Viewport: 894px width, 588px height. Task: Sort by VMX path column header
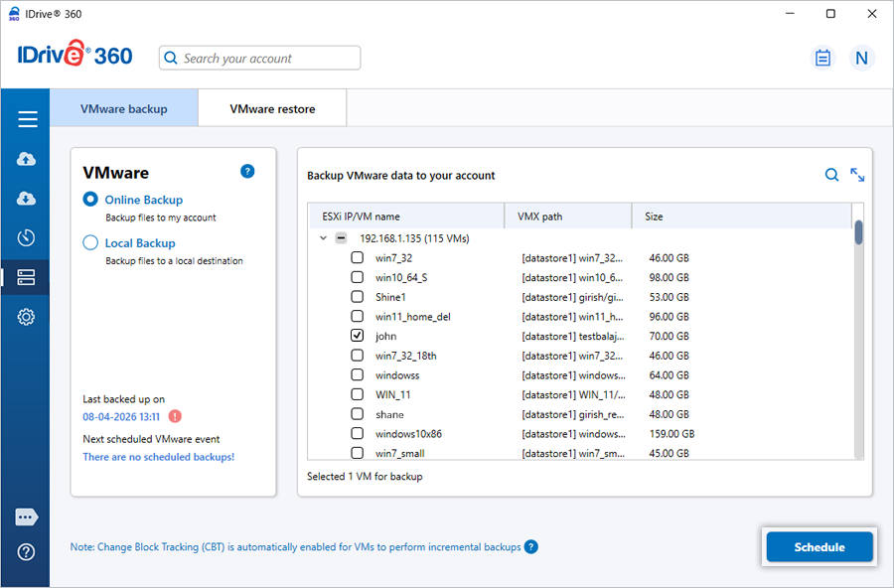click(x=568, y=217)
